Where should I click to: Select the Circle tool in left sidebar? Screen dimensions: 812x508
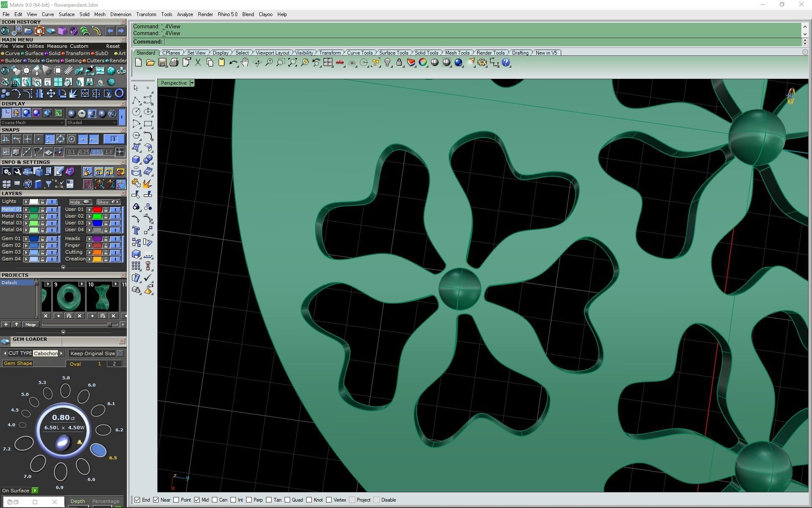pyautogui.click(x=136, y=112)
